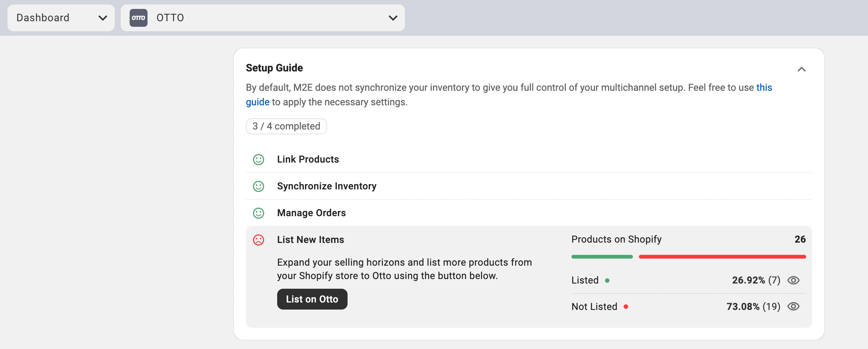
Task: Click the OTTO logo icon
Action: pyautogui.click(x=138, y=18)
